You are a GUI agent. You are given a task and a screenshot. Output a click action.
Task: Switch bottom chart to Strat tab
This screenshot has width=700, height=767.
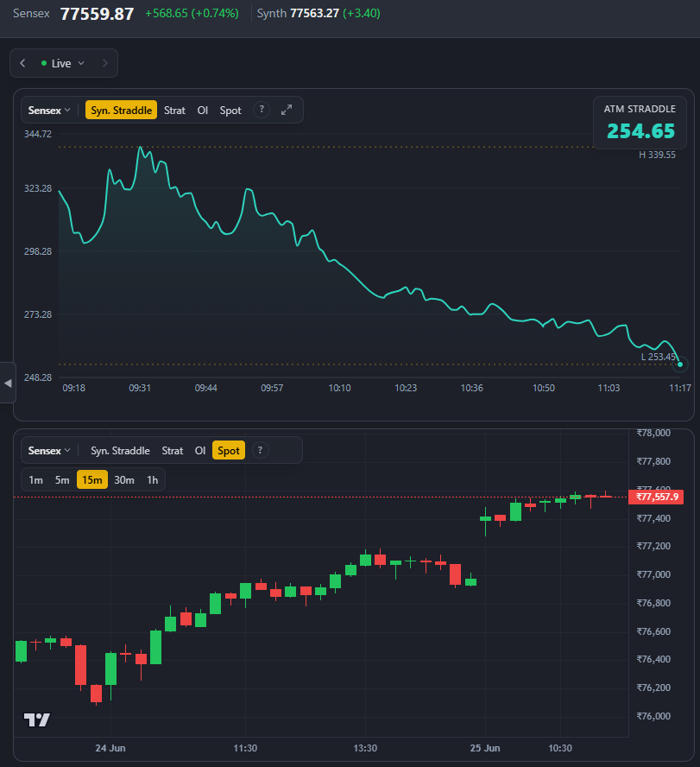(x=173, y=451)
